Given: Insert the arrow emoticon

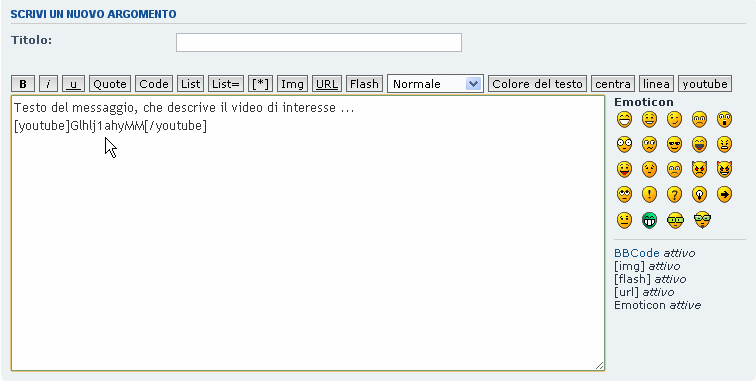Looking at the screenshot, I should click(x=724, y=194).
